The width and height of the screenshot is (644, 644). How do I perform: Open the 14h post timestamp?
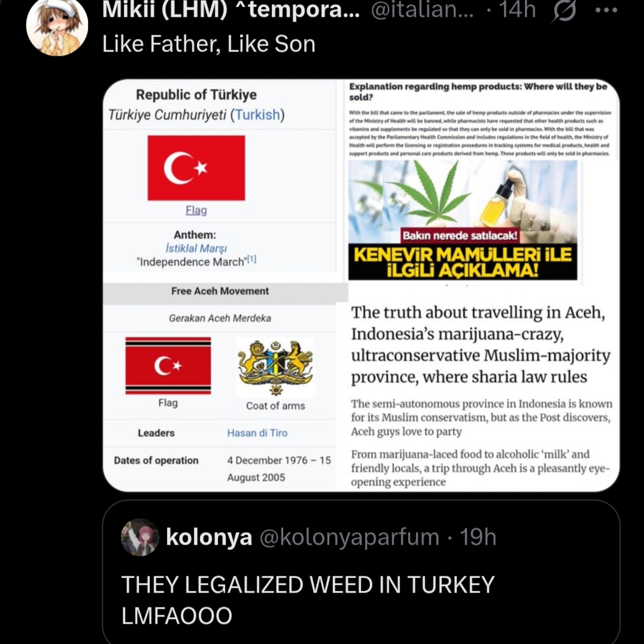click(518, 10)
